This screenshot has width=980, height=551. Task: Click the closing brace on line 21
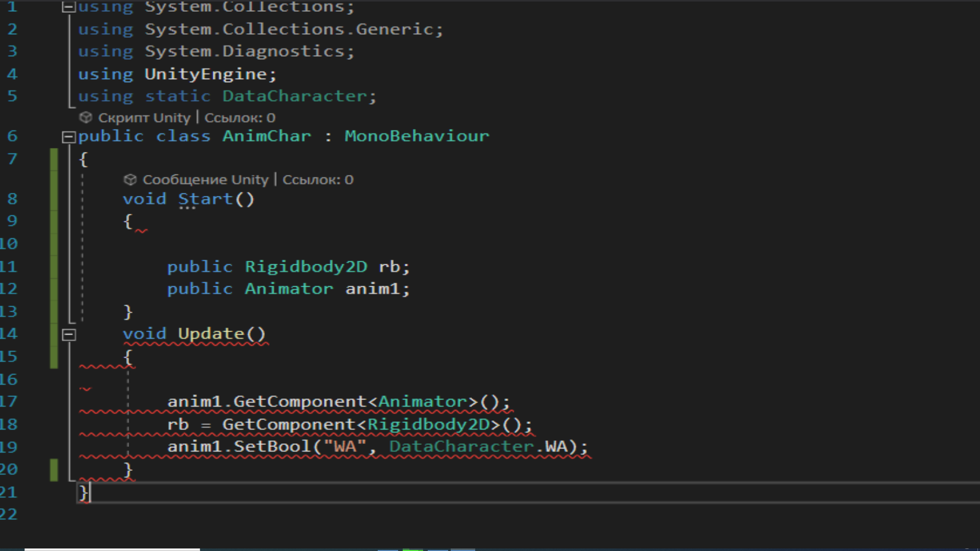point(83,493)
